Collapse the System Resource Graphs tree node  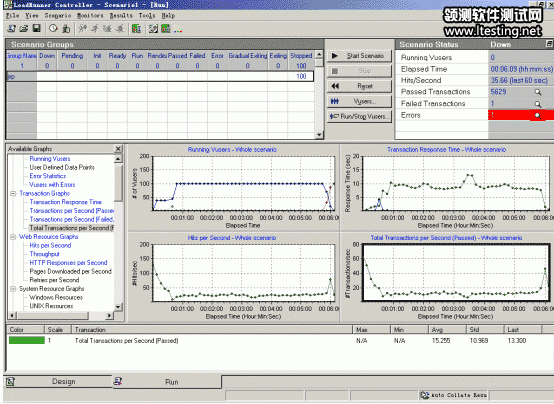13,289
